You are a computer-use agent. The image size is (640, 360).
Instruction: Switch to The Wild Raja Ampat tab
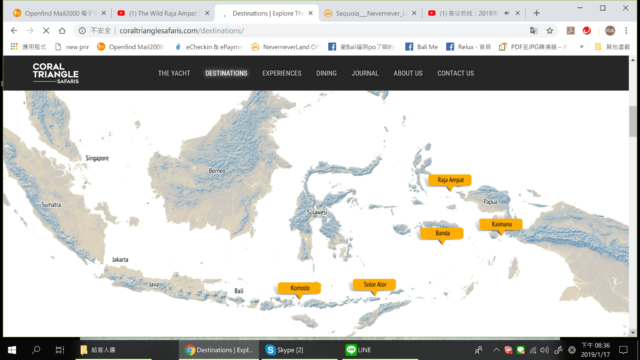[163, 13]
